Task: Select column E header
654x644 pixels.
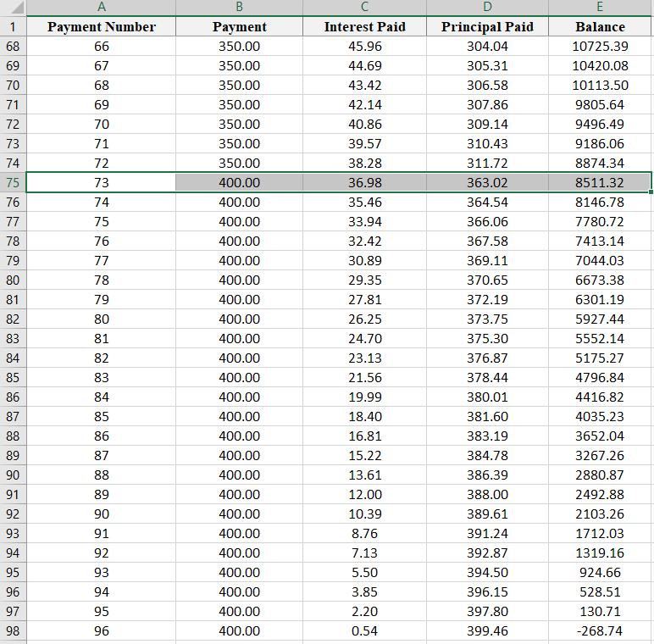Action: (x=600, y=8)
